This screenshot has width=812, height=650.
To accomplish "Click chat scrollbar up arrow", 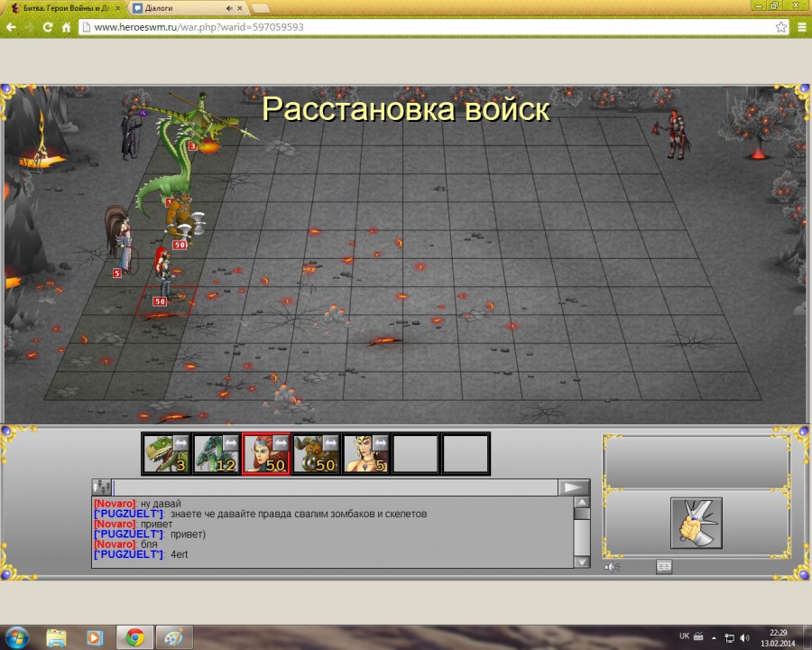I will coord(582,502).
